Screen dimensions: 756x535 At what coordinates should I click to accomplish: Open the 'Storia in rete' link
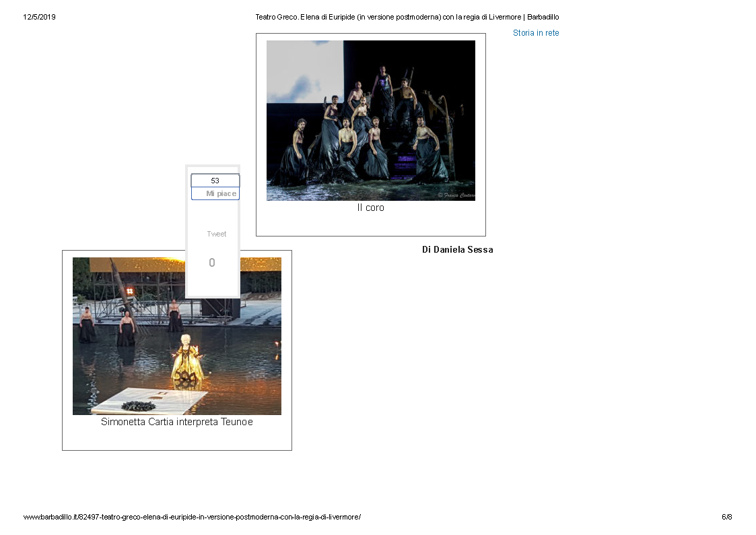point(536,33)
